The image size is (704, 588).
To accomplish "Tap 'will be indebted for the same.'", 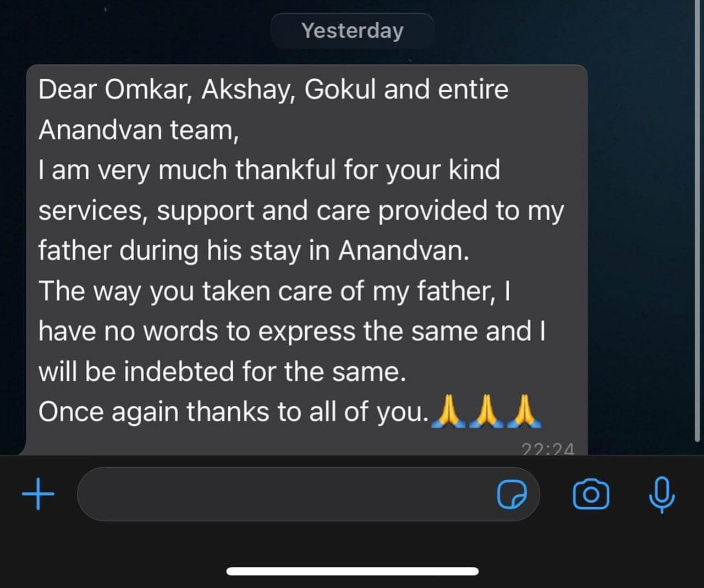I will pyautogui.click(x=222, y=371).
